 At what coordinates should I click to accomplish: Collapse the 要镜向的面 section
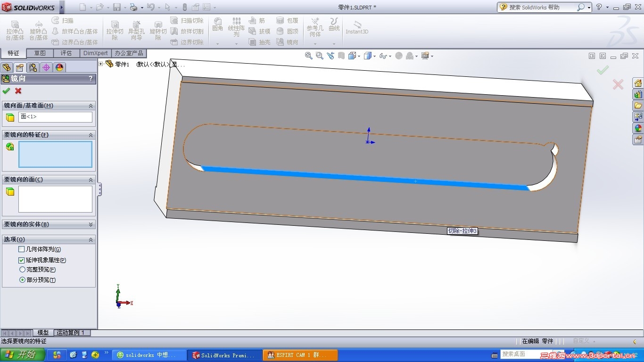(91, 180)
